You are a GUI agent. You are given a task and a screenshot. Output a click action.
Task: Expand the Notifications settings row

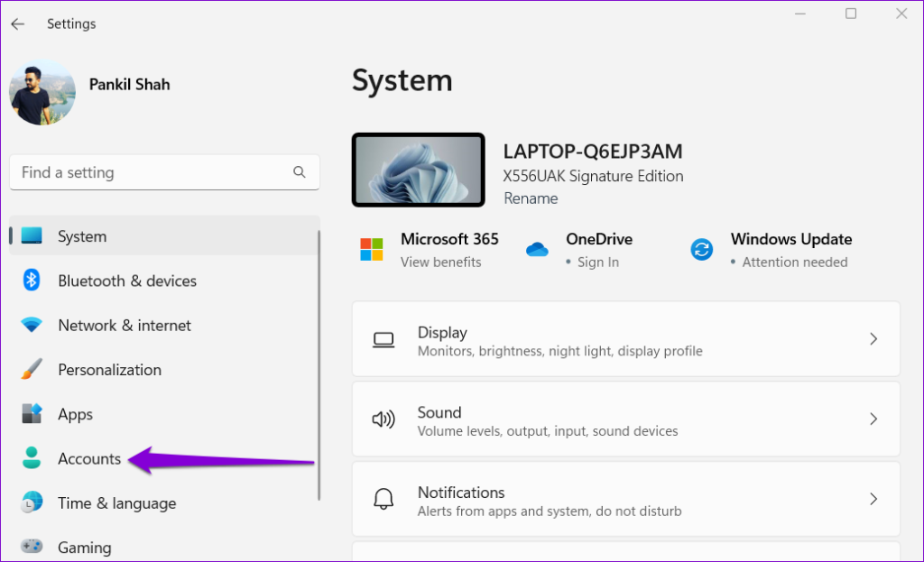pos(873,499)
